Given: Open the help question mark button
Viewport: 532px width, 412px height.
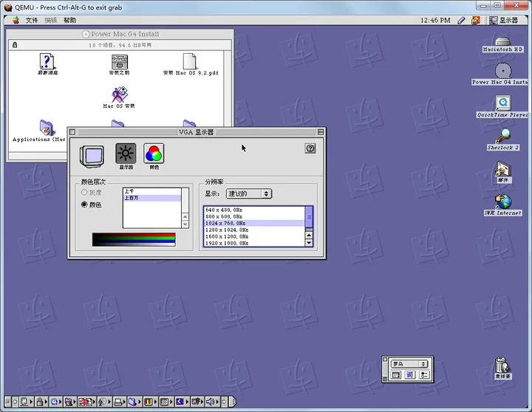Looking at the screenshot, I should click(310, 148).
